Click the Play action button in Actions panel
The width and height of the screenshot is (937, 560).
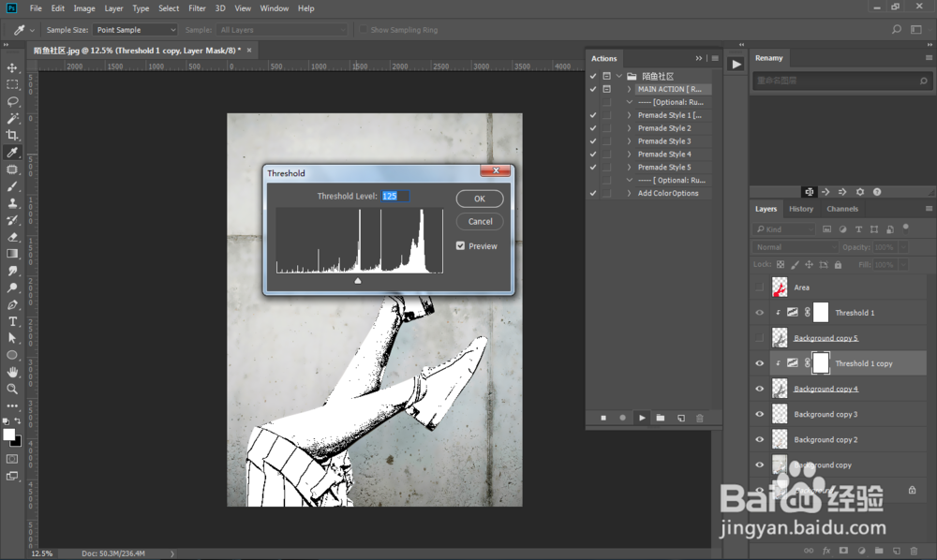coord(642,418)
